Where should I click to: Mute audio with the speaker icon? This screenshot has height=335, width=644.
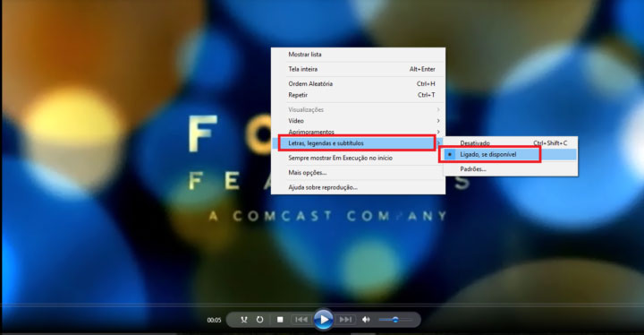pos(366,320)
